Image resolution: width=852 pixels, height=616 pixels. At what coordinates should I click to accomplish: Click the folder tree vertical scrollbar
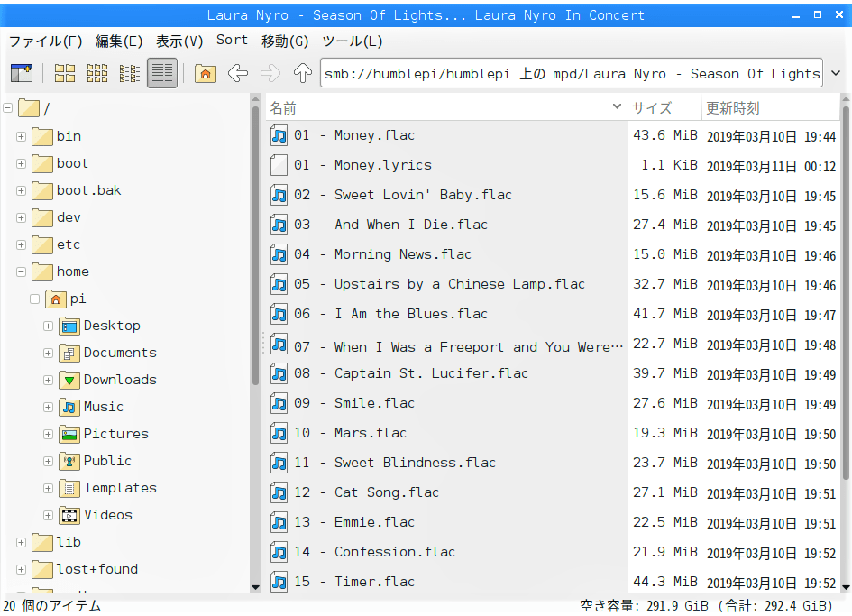(255, 244)
